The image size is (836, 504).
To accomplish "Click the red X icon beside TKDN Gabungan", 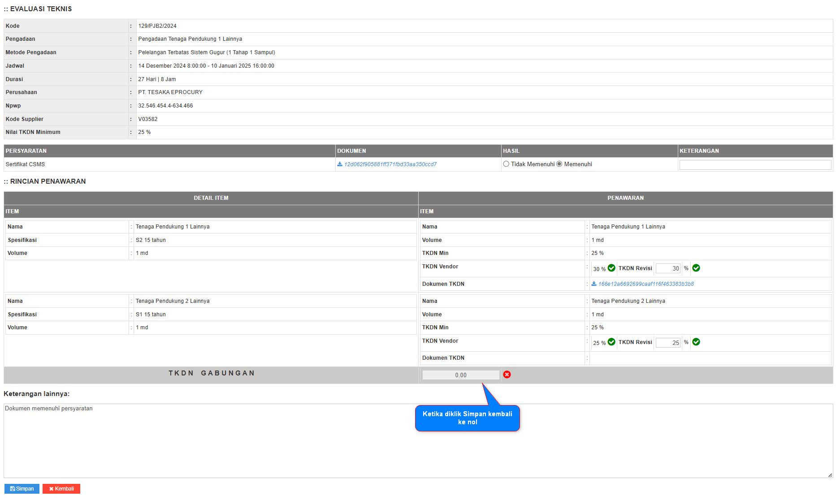I will (x=507, y=375).
